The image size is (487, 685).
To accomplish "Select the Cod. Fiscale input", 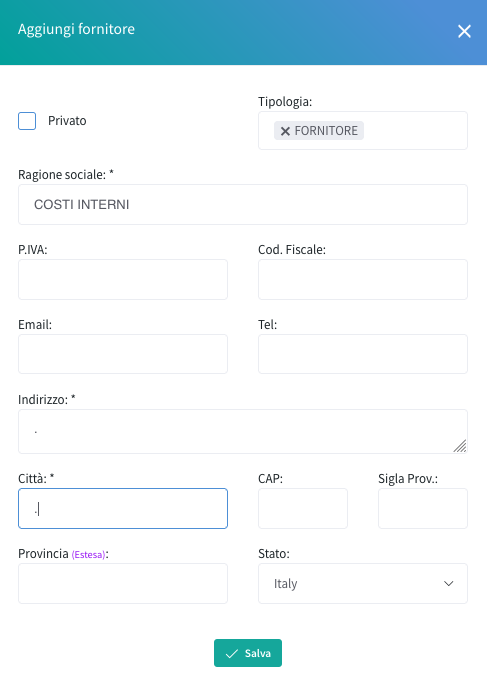I will coord(363,280).
